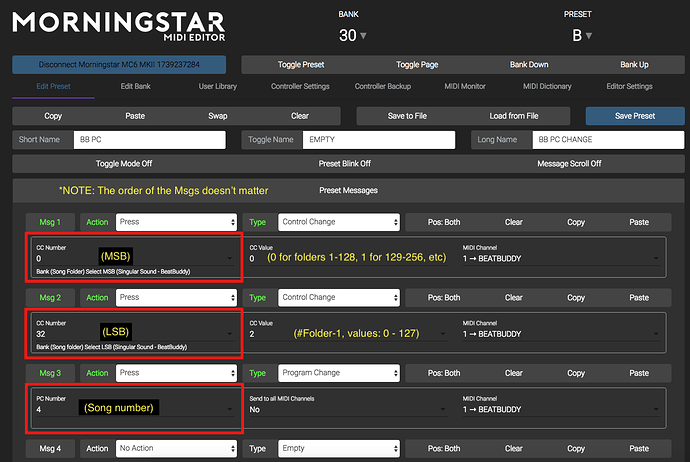This screenshot has height=462, width=690.
Task: Open the PRESET B dropdown
Action: 581,35
